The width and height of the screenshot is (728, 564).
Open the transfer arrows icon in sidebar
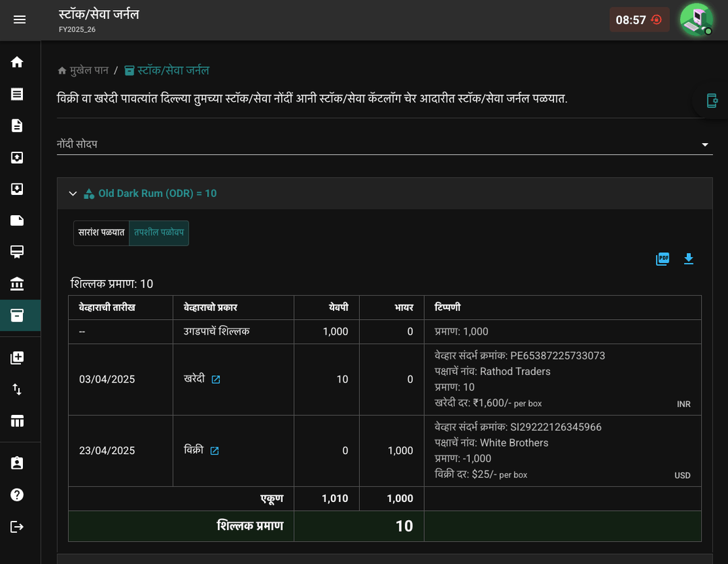[x=17, y=389]
